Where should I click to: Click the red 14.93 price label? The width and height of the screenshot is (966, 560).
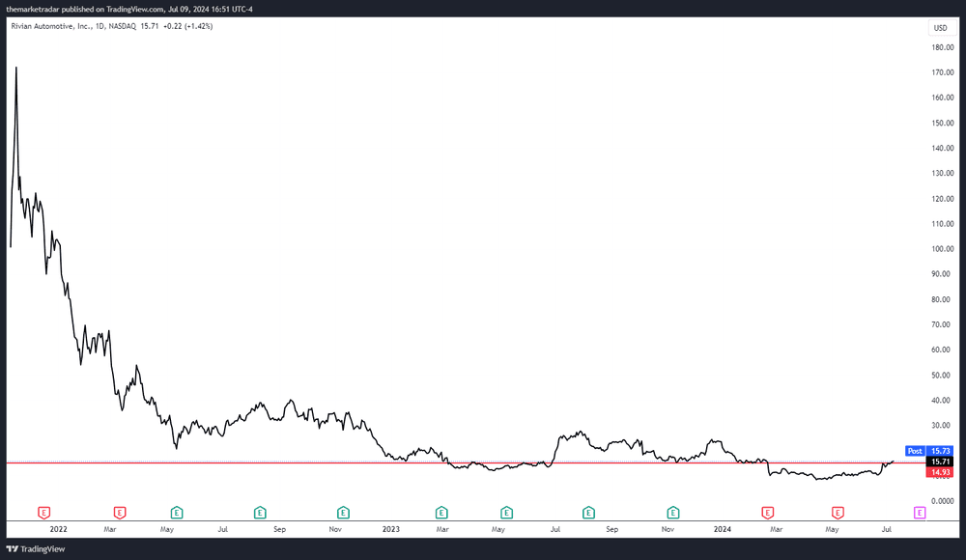click(x=940, y=472)
